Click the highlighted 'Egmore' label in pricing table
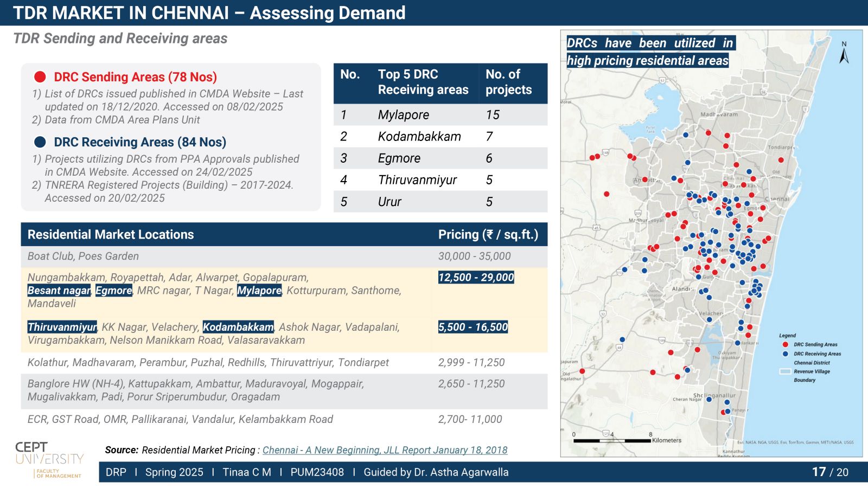 pyautogui.click(x=114, y=291)
